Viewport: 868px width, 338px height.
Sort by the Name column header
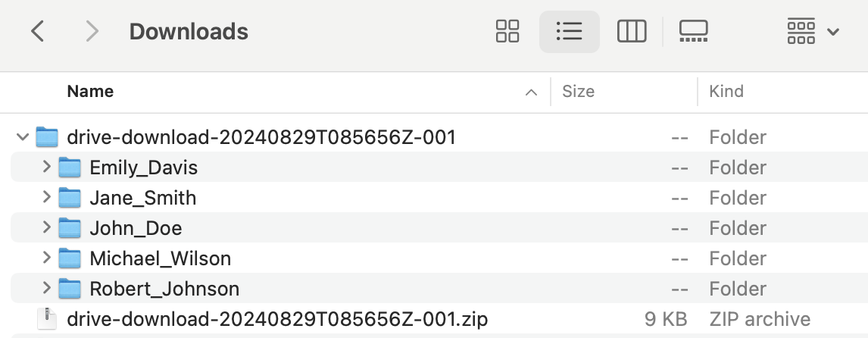90,92
